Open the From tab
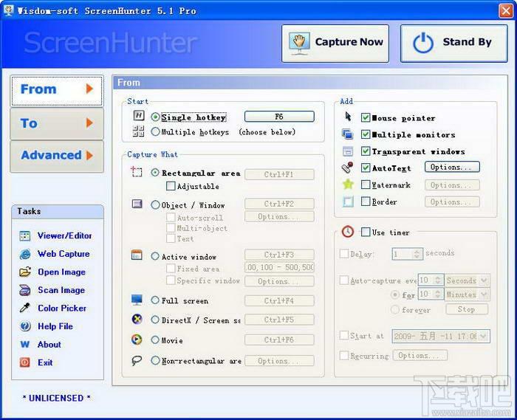Viewport: 517px width, 420px height. point(57,90)
